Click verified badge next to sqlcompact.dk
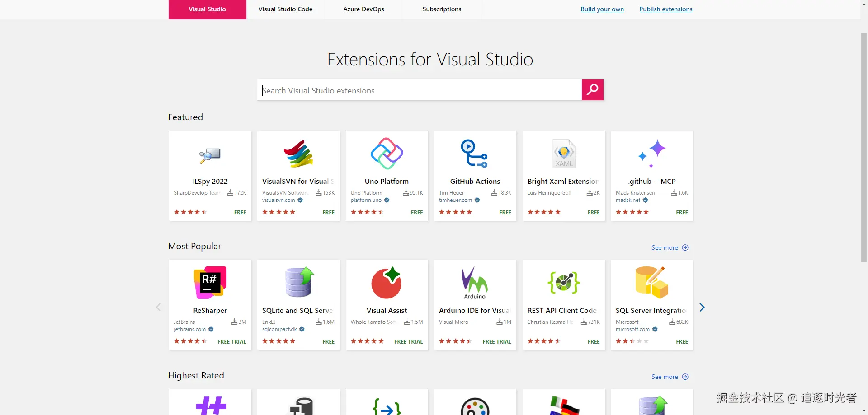This screenshot has width=868, height=415. click(302, 329)
